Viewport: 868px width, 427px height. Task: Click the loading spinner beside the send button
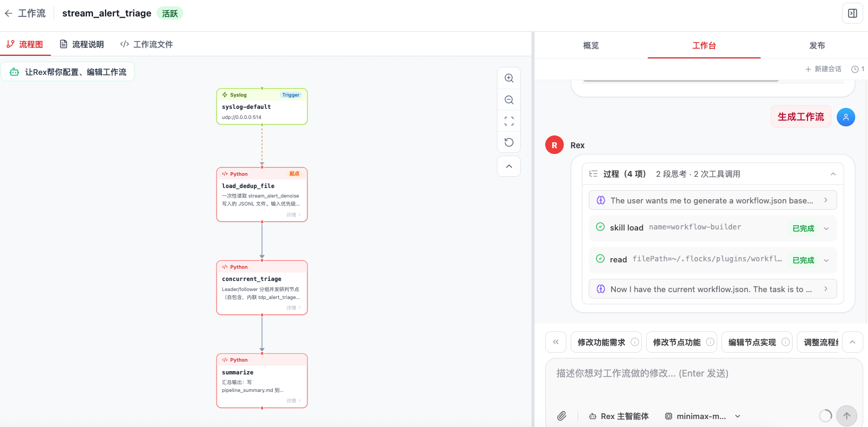826,416
